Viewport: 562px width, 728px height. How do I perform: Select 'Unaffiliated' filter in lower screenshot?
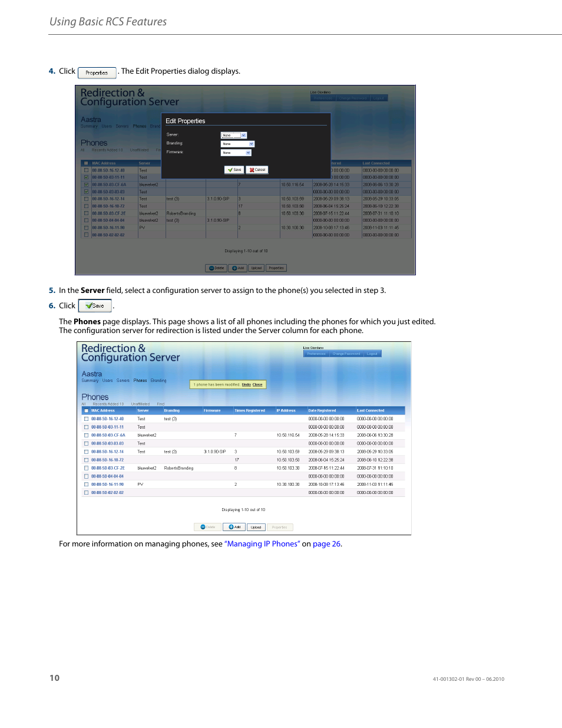point(140,404)
